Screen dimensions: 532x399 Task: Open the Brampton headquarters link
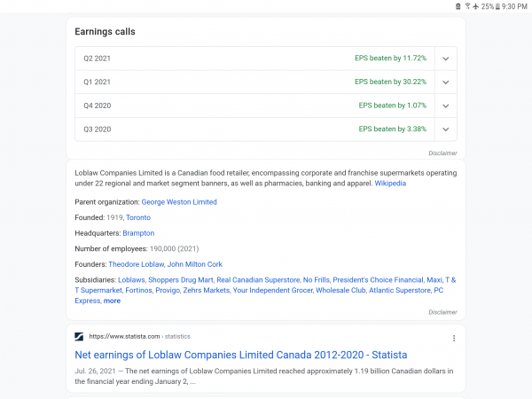138,233
